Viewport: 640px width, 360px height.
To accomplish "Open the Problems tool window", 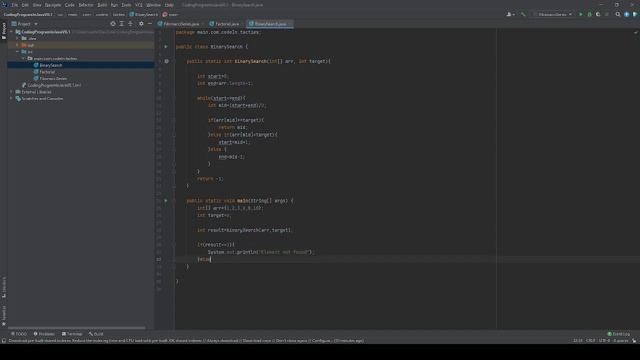I will 44,334.
